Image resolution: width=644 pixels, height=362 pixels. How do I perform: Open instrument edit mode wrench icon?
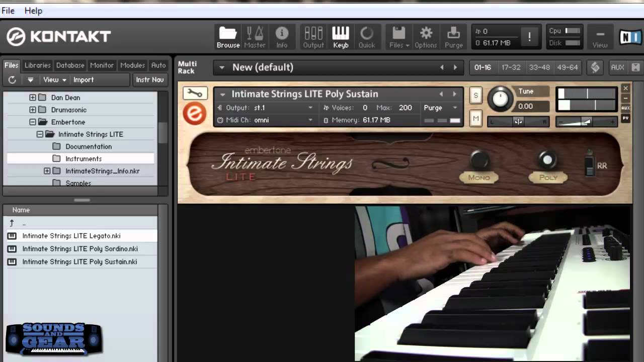point(195,93)
